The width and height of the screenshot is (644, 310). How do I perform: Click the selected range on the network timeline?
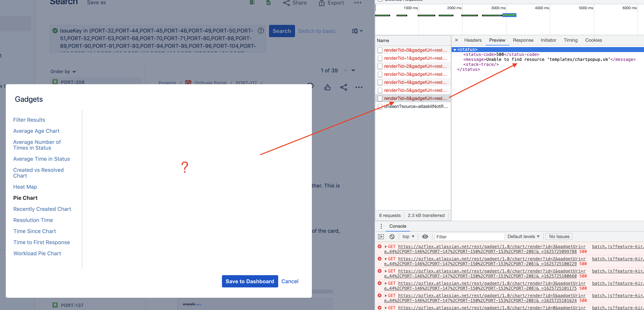pyautogui.click(x=509, y=15)
